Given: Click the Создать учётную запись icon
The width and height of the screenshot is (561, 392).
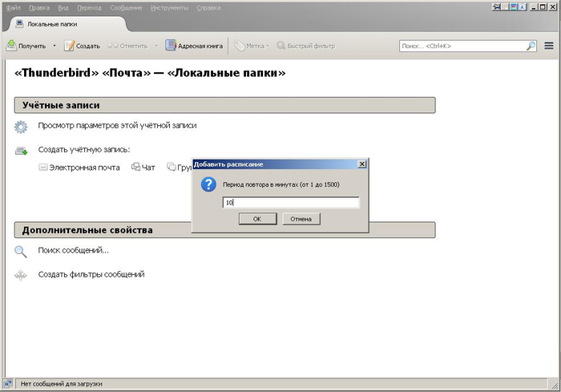Looking at the screenshot, I should 21,151.
